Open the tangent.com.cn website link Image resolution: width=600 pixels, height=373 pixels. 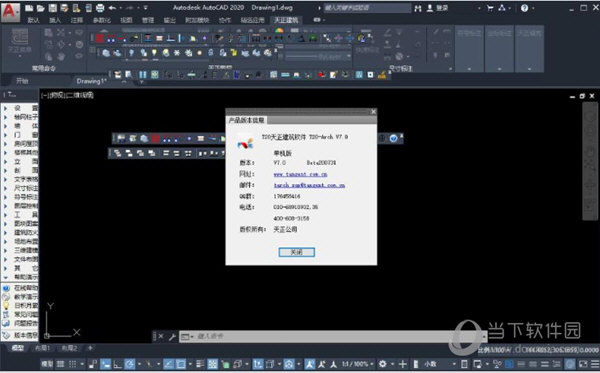click(x=300, y=174)
